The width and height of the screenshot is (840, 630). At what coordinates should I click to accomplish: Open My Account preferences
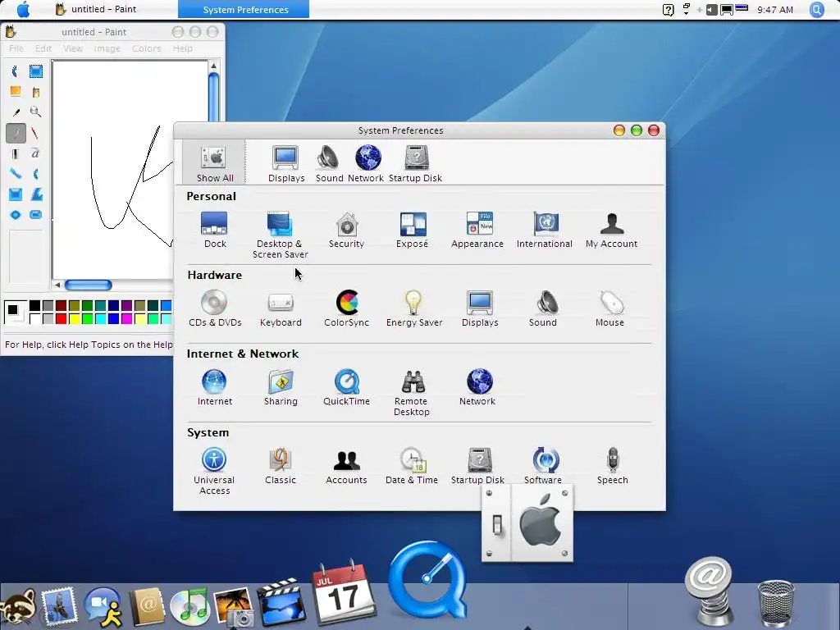[x=611, y=230]
